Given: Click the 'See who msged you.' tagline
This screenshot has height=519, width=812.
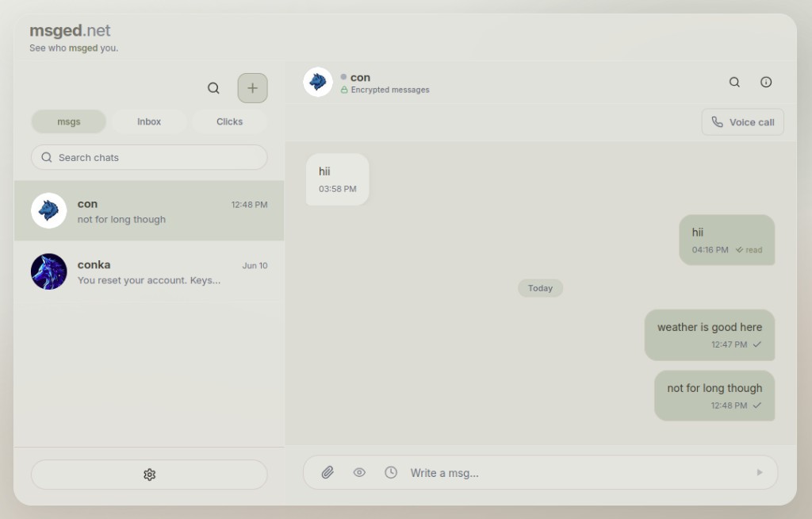Looking at the screenshot, I should (74, 48).
